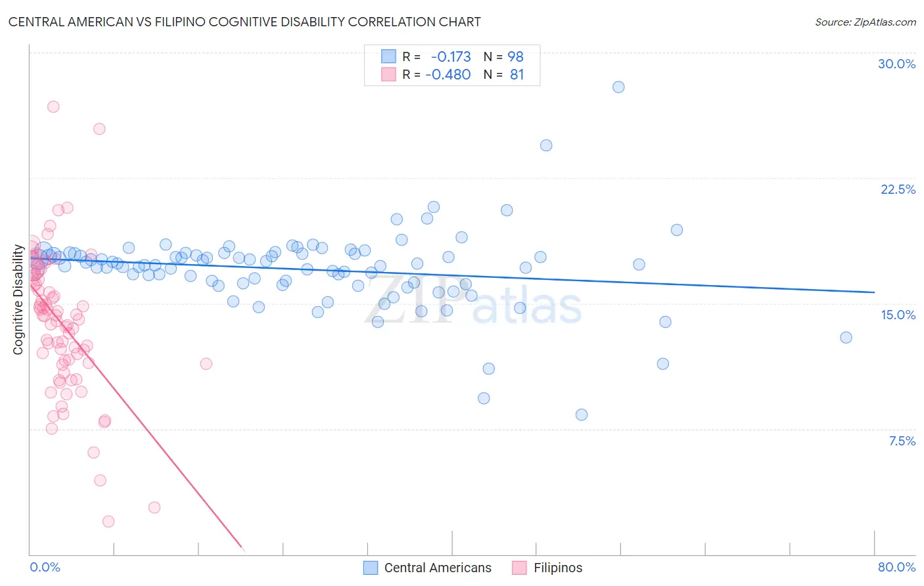Image resolution: width=924 pixels, height=586 pixels.
Task: Toggle the Central Americans legend label
Action: pos(438,568)
